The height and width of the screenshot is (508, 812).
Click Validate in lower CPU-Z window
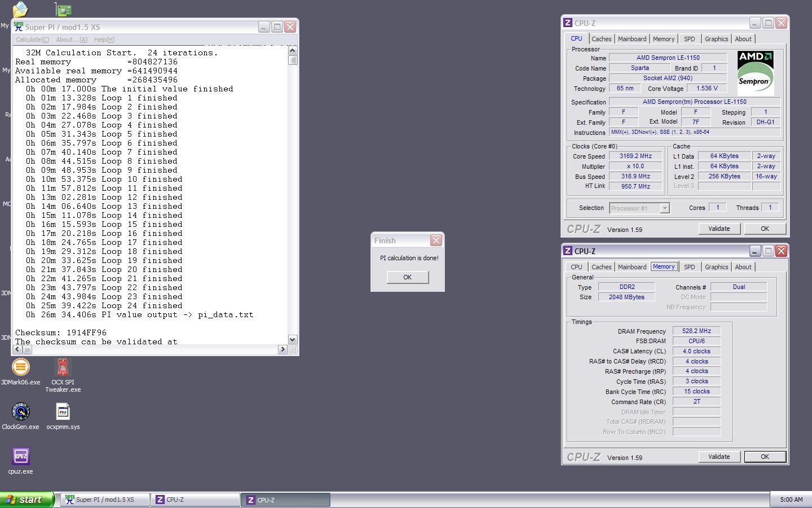[x=719, y=457]
